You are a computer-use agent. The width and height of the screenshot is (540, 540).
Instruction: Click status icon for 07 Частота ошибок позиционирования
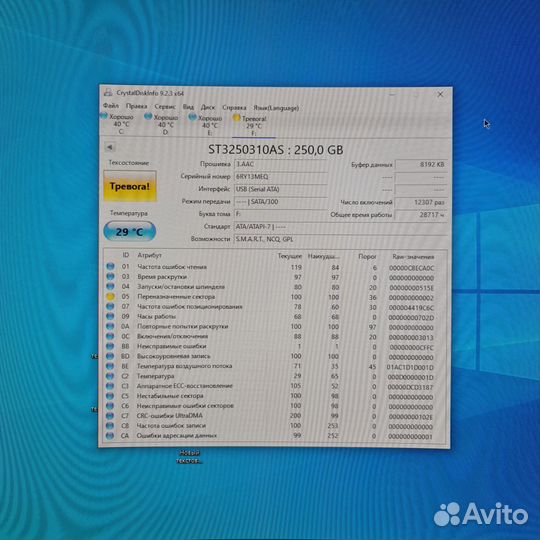110,306
